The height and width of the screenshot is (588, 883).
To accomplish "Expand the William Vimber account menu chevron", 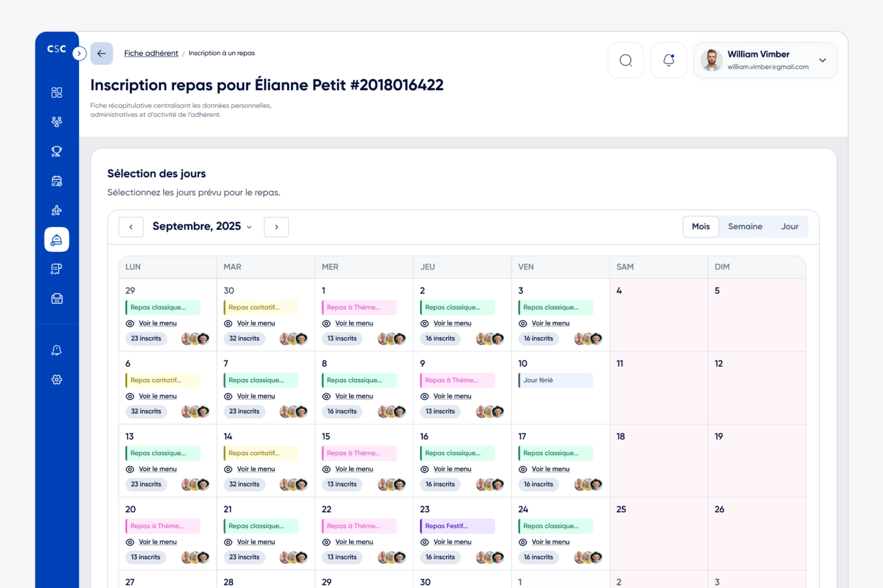I will pos(823,60).
